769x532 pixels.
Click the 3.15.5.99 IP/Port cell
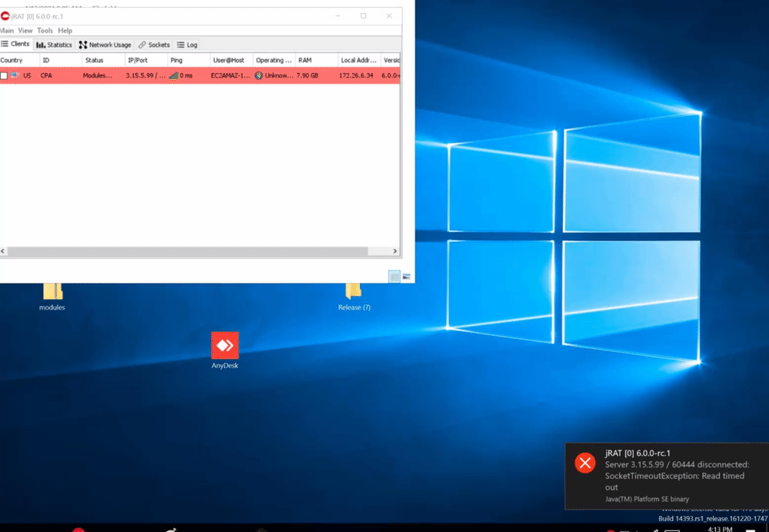[145, 75]
